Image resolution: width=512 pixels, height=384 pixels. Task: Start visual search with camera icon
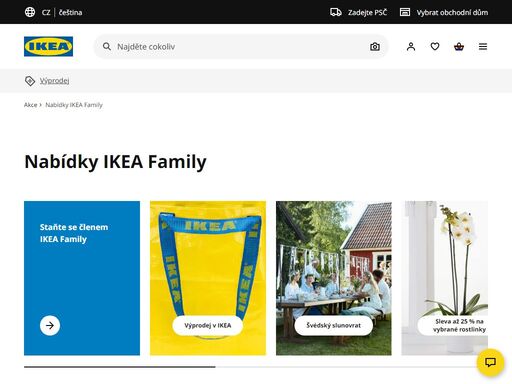pos(375,47)
